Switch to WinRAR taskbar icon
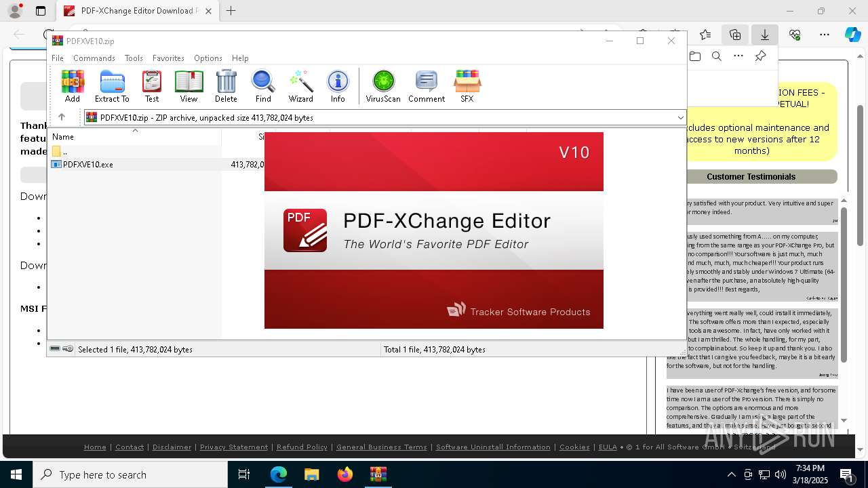Viewport: 868px width, 488px height. pos(378,474)
